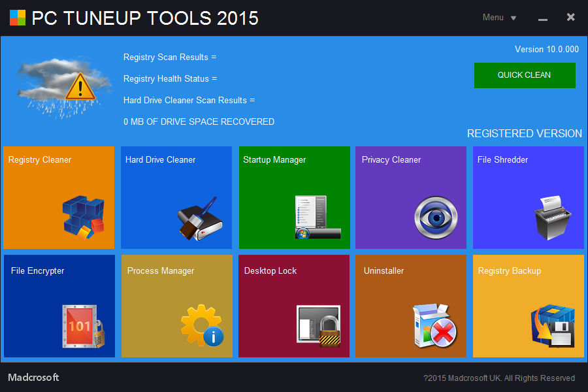The image size is (588, 392).
Task: Launch the Uninstaller box icon
Action: click(x=434, y=325)
